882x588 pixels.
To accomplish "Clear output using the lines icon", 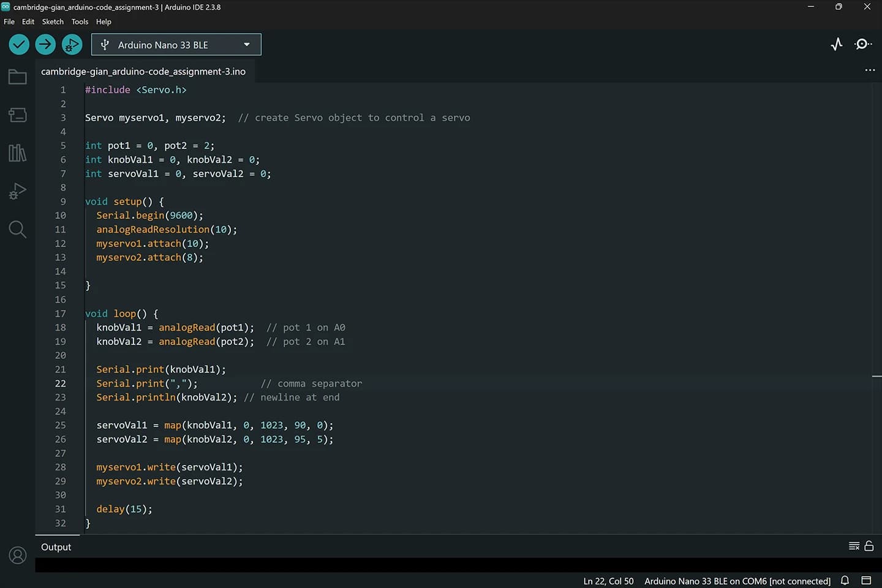I will (x=854, y=546).
